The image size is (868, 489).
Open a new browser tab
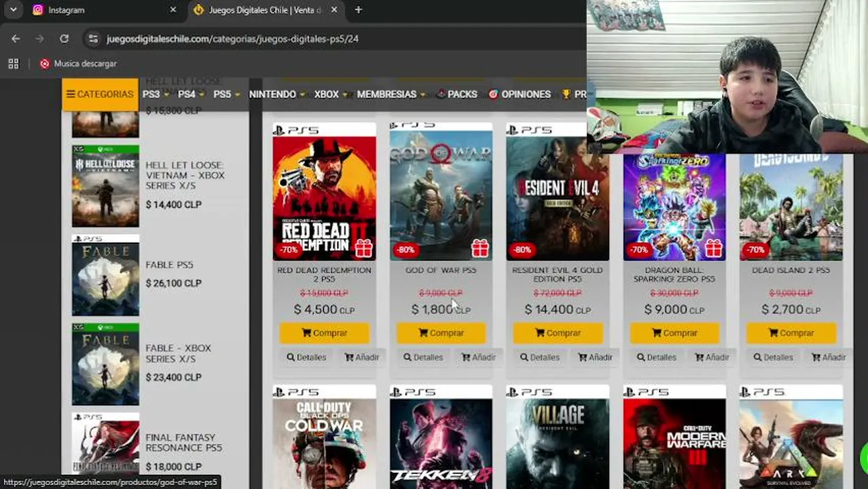[x=358, y=10]
